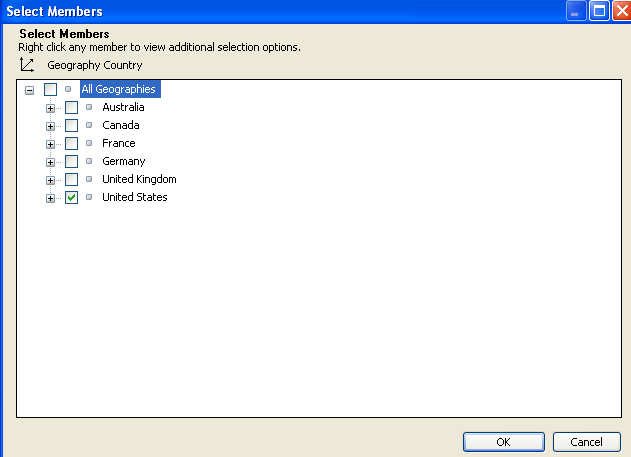
Task: Expand the Canada tree node
Action: 50,126
